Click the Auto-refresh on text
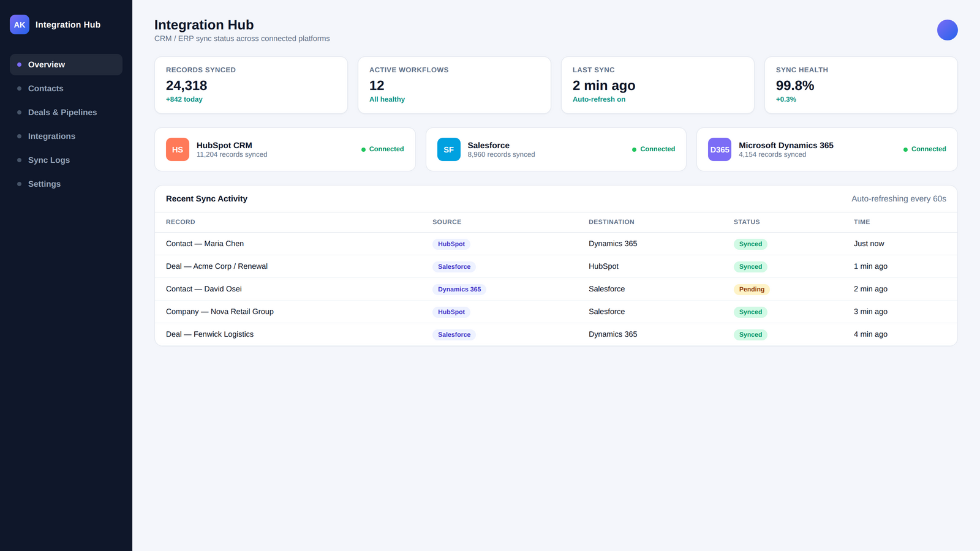The width and height of the screenshot is (980, 551). click(x=599, y=99)
